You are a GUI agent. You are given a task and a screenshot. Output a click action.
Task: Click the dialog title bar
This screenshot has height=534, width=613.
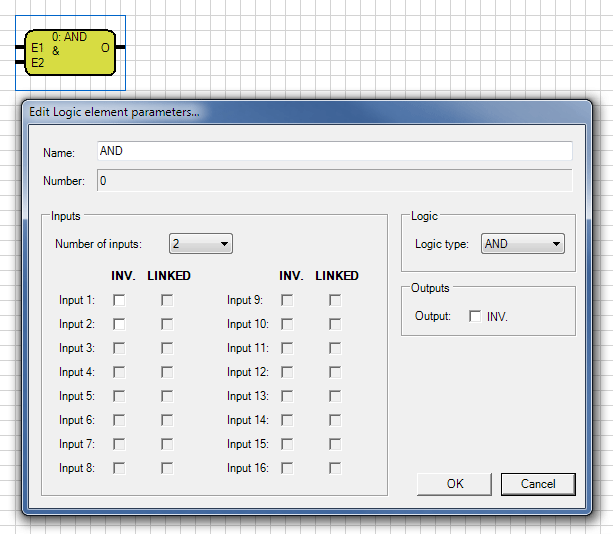click(307, 112)
